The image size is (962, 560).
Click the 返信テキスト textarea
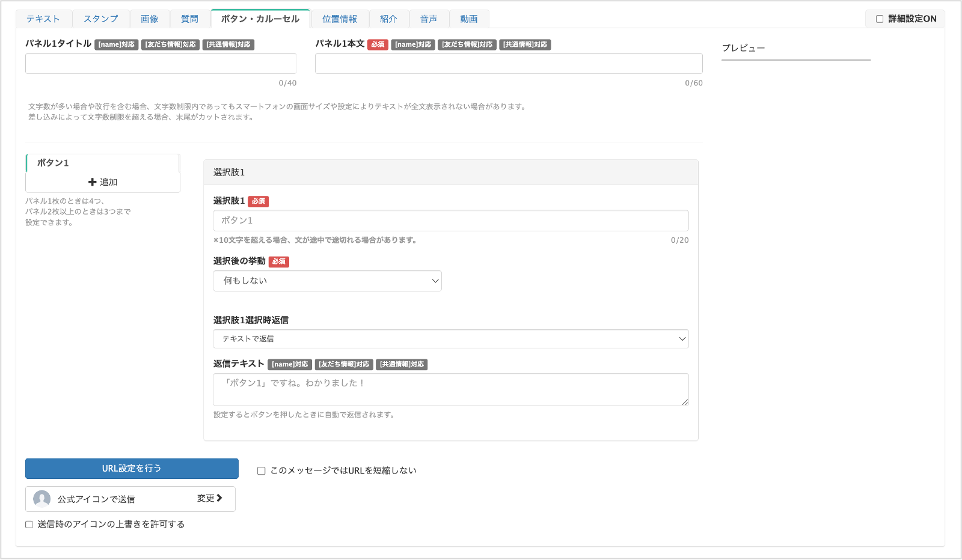tap(450, 389)
